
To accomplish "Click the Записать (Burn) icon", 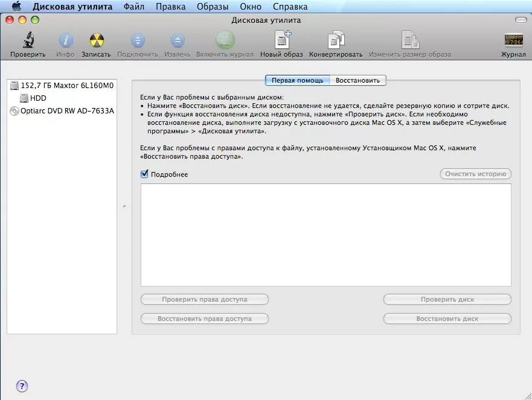I will point(97,42).
